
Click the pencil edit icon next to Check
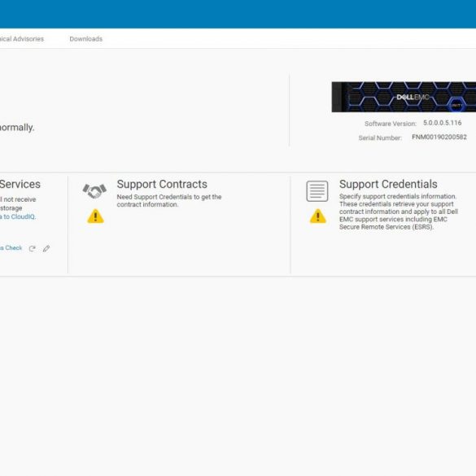tap(46, 249)
